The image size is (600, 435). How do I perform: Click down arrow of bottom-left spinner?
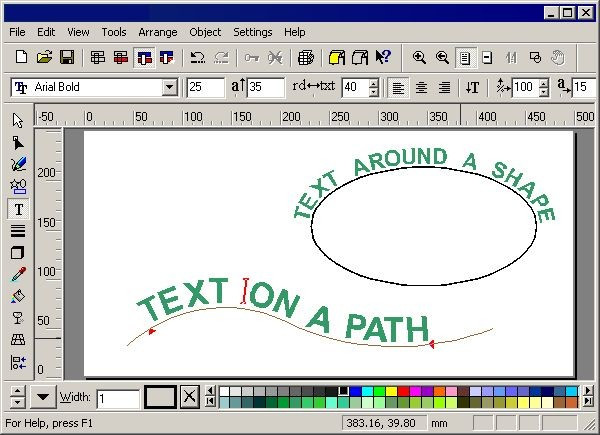(x=17, y=402)
